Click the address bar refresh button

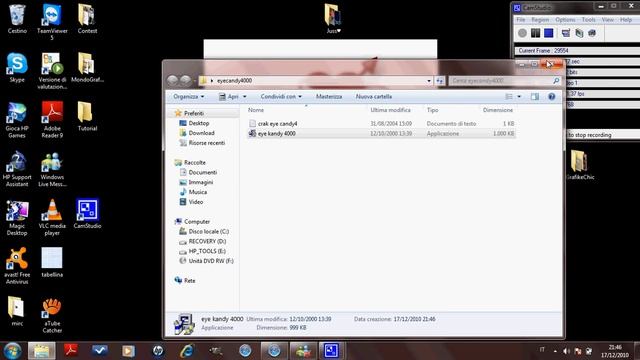tap(440, 81)
